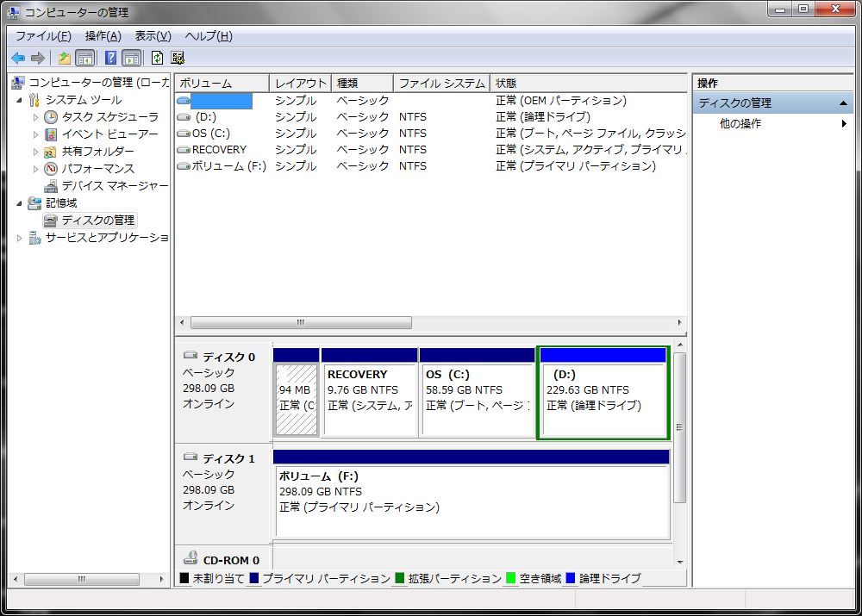Toggle the show/hide action pane icon
862x616 pixels.
click(132, 58)
